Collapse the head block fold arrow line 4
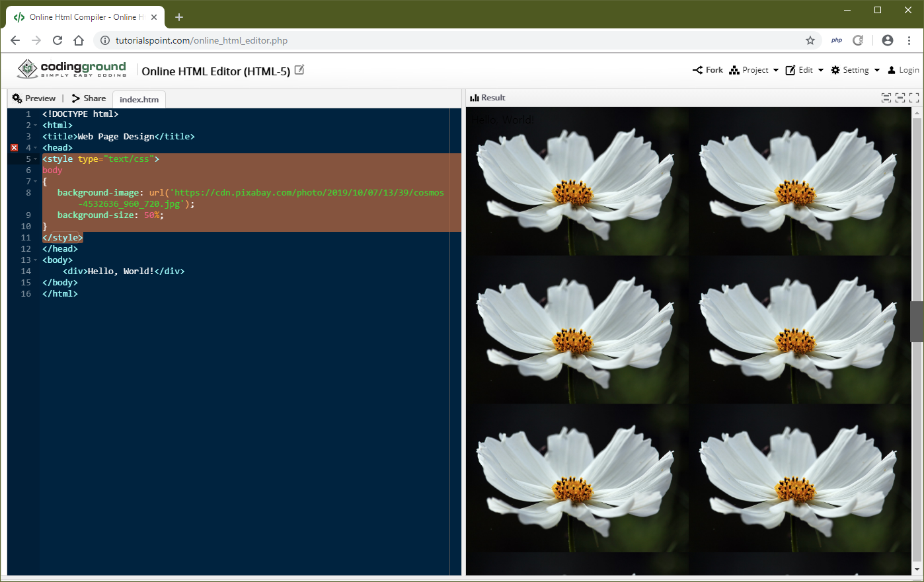Screen dimensions: 924x582 coord(36,148)
